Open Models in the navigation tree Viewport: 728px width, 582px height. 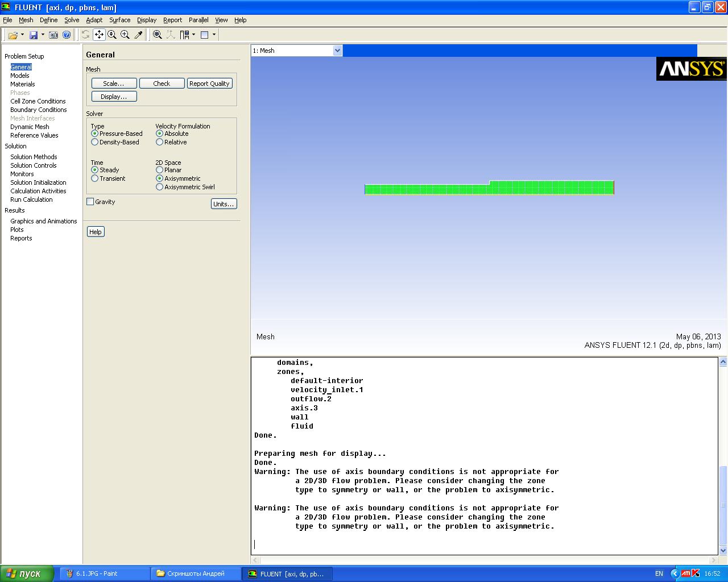[20, 76]
